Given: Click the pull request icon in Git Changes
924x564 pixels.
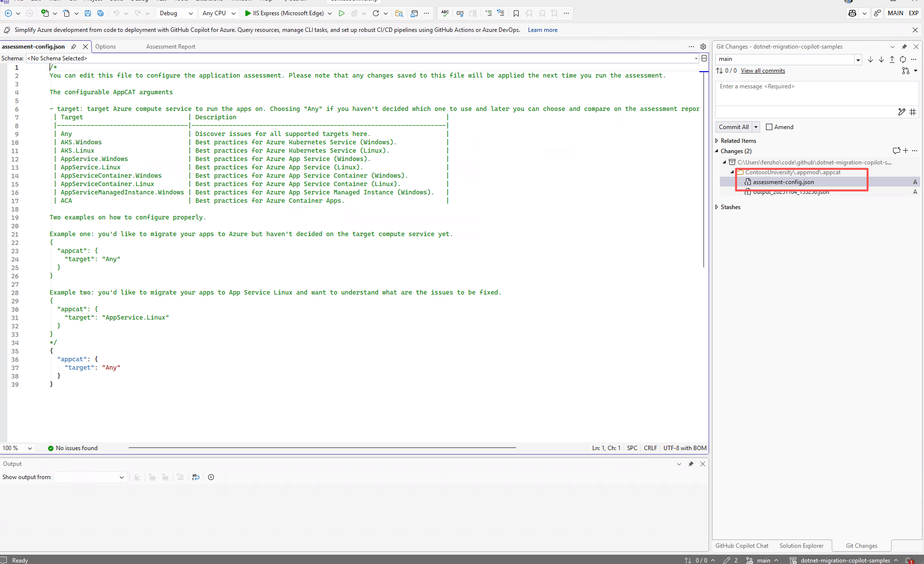Looking at the screenshot, I should coord(905,71).
